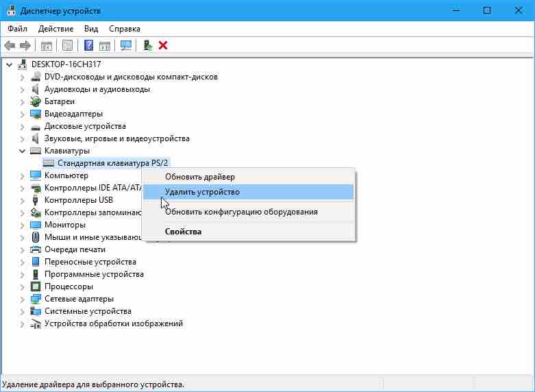This screenshot has height=392, width=535.
Task: Click the scan for hardware changes monitor icon
Action: click(125, 46)
